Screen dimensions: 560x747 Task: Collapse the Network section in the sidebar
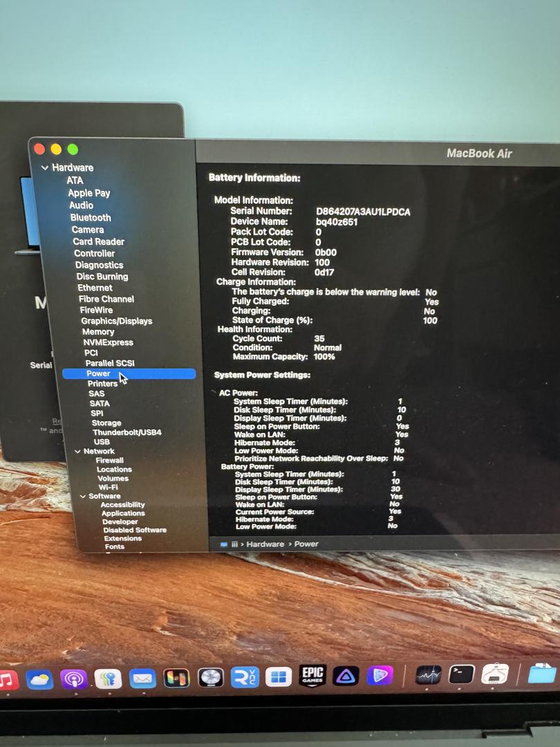click(77, 451)
